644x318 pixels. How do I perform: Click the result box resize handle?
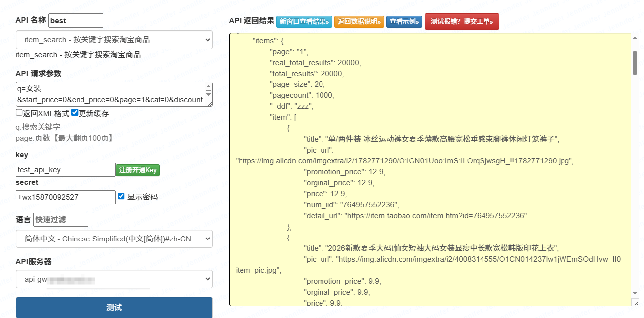[635, 302]
